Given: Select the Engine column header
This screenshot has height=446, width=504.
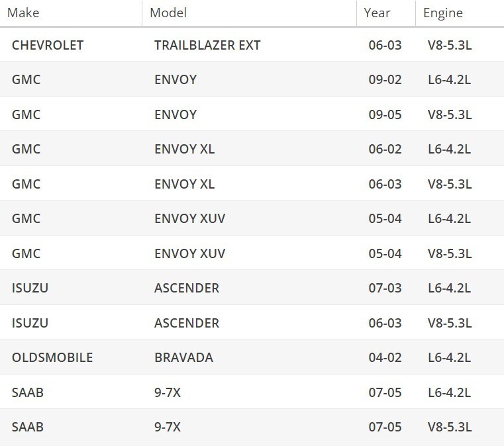Looking at the screenshot, I should click(443, 13).
